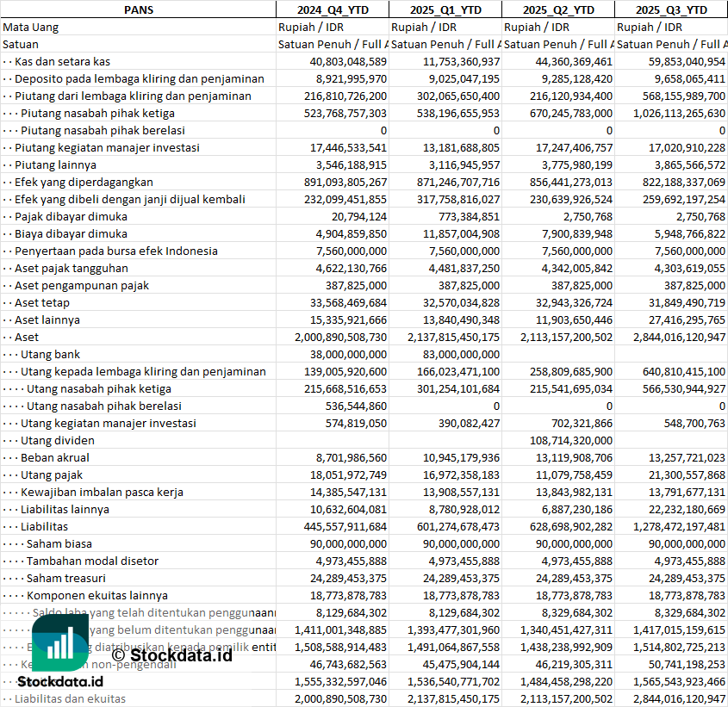Screen dimensions: 728x707
Task: Select the Saham treasuri row label
Action: point(66,578)
